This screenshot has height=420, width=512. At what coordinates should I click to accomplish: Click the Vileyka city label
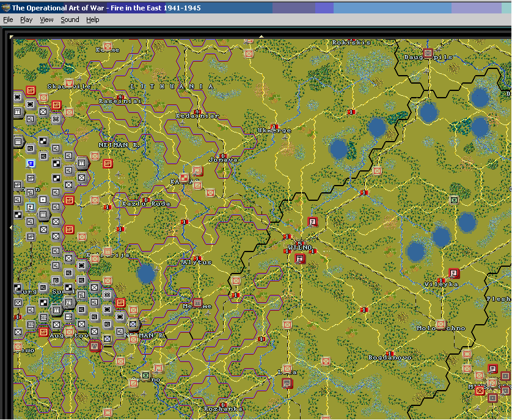pos(441,284)
